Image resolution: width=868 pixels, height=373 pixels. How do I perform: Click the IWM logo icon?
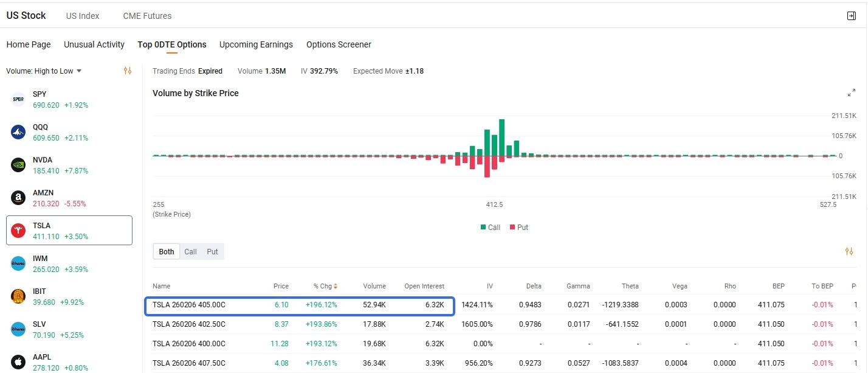coord(18,263)
